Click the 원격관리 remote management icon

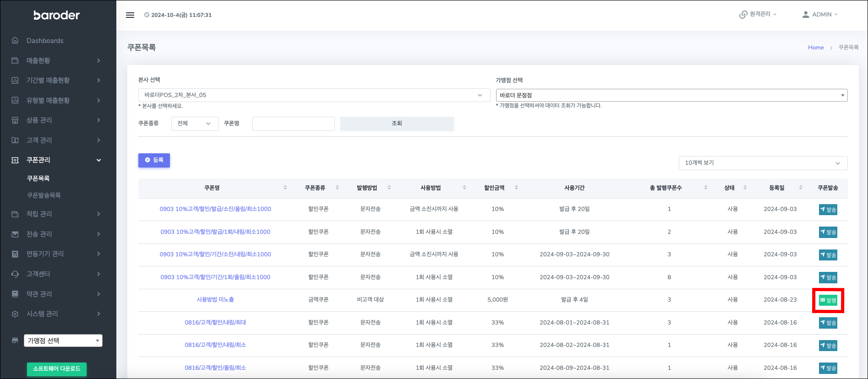pos(743,15)
